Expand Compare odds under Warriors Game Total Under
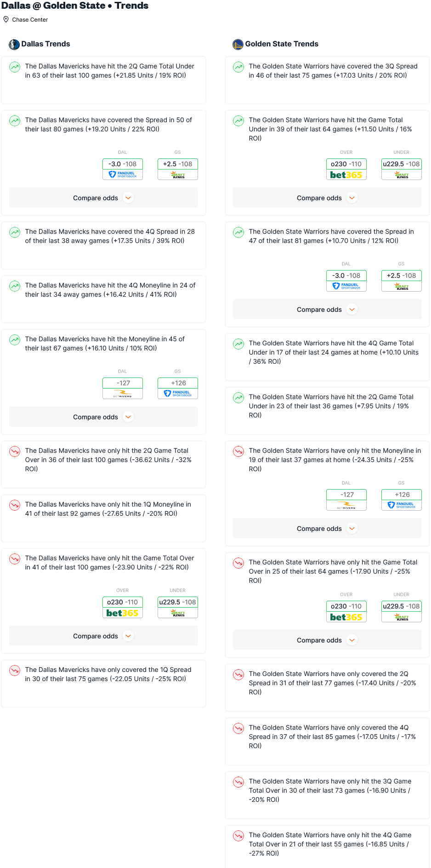The width and height of the screenshot is (431, 868). pyautogui.click(x=327, y=198)
